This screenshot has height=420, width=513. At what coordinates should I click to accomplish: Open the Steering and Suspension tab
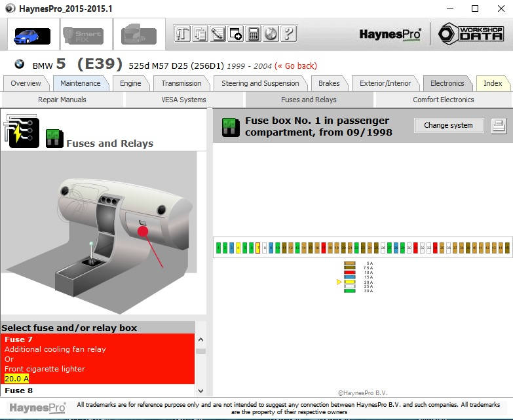[259, 83]
